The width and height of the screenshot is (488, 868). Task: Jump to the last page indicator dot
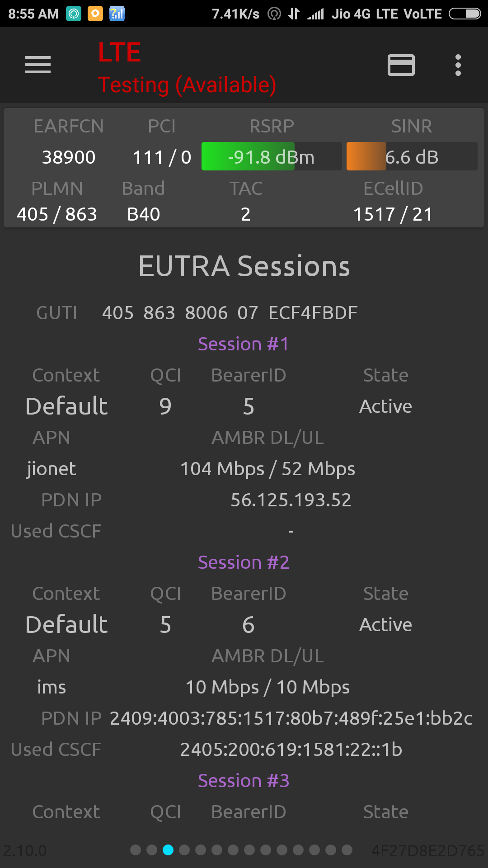(x=347, y=850)
